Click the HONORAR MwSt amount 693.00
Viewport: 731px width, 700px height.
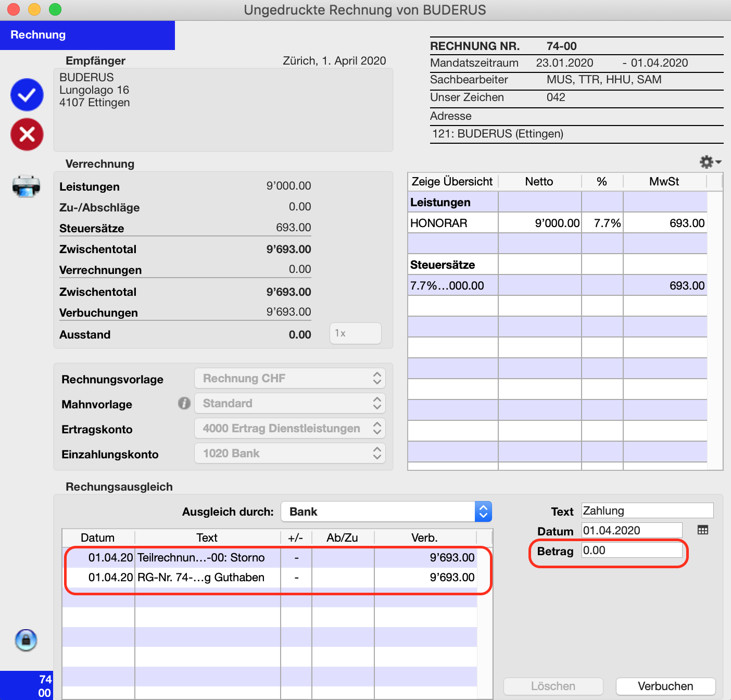pos(687,223)
